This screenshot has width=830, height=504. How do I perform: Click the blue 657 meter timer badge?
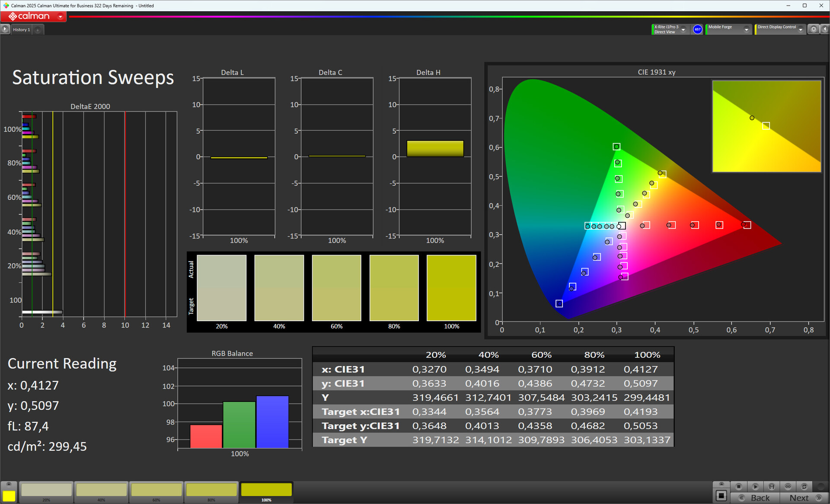click(x=697, y=29)
